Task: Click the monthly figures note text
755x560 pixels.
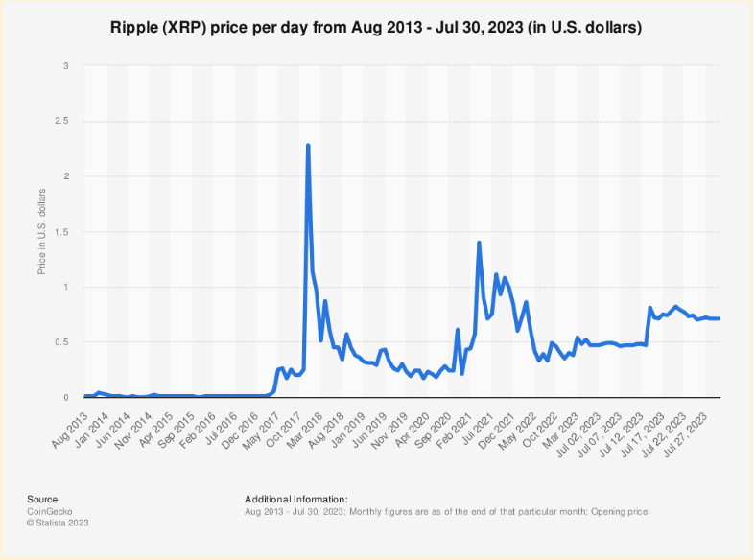Action: tap(446, 511)
